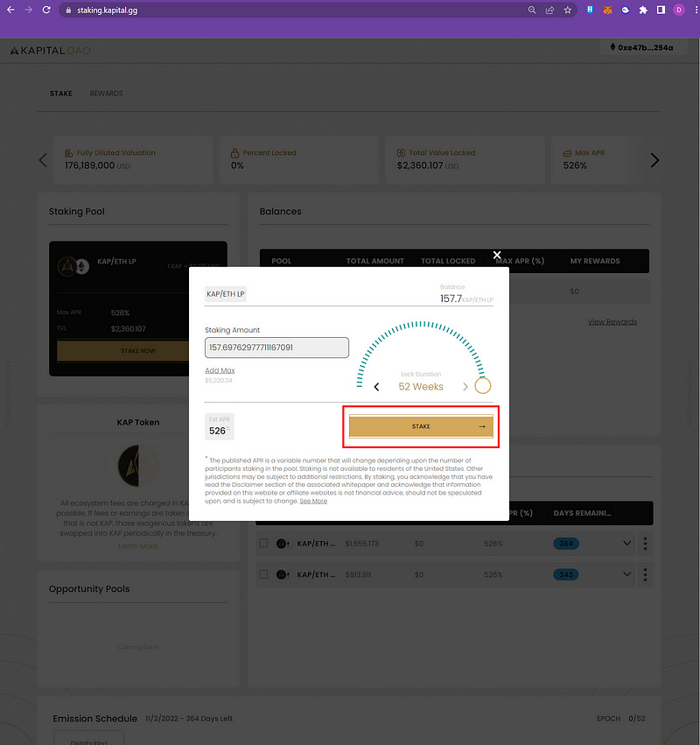Click the MY REWARDS column header
Screen dimensions: 700x745
pyautogui.click(x=595, y=261)
